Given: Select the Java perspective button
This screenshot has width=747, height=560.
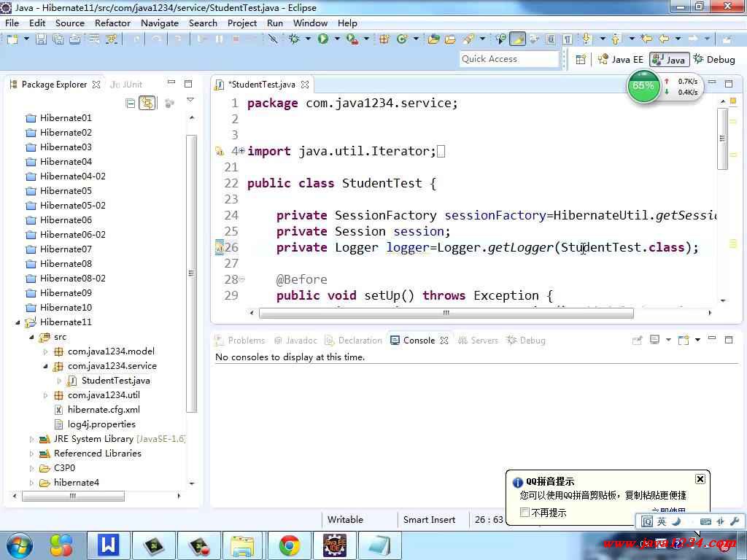Looking at the screenshot, I should point(670,60).
